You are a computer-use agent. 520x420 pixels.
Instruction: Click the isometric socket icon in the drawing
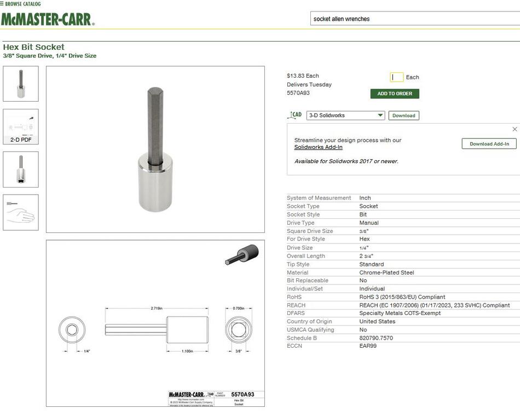pos(242,255)
